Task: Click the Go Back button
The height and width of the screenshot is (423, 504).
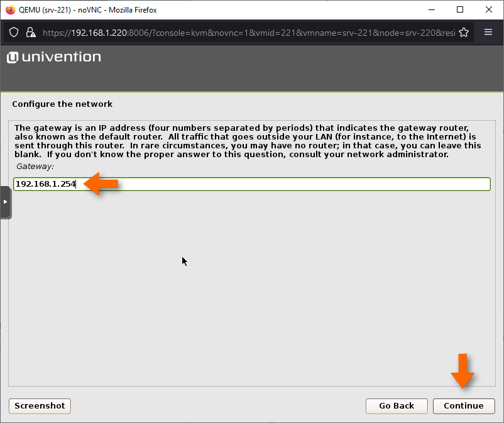Action: 397,406
